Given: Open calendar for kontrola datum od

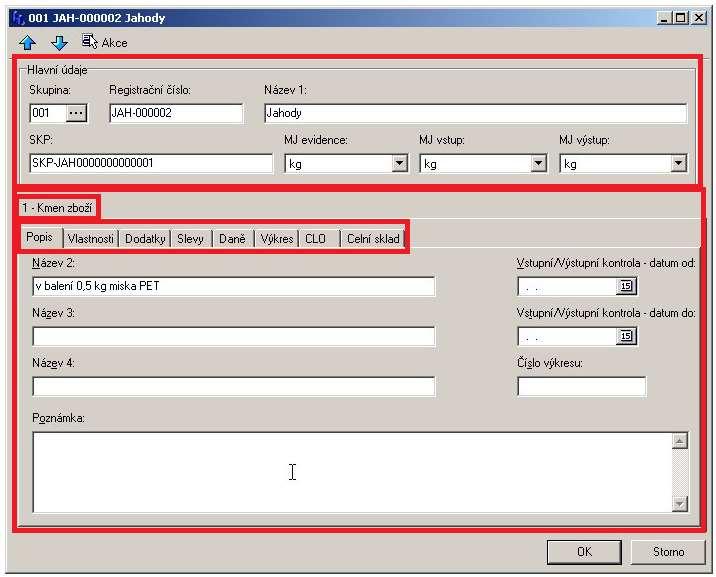Looking at the screenshot, I should pyautogui.click(x=626, y=286).
